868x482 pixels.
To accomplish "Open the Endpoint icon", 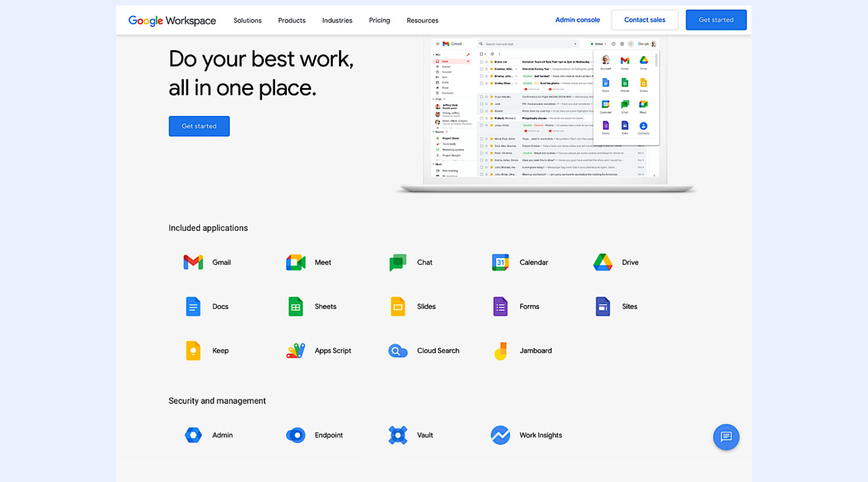I will [x=296, y=435].
